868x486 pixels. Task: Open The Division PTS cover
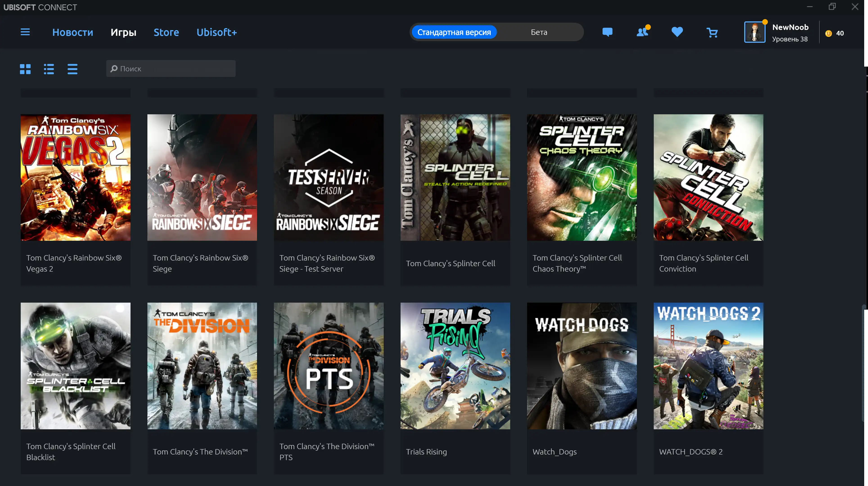click(x=329, y=366)
